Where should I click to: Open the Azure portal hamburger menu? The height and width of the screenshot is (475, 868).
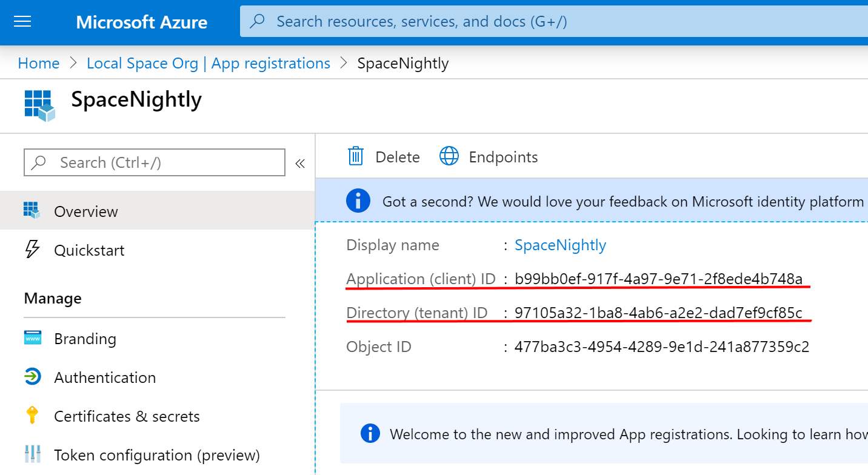pos(22,21)
